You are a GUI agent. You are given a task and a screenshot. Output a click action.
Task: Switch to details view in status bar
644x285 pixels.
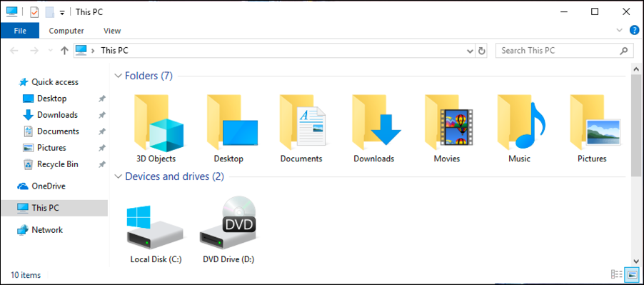click(616, 274)
